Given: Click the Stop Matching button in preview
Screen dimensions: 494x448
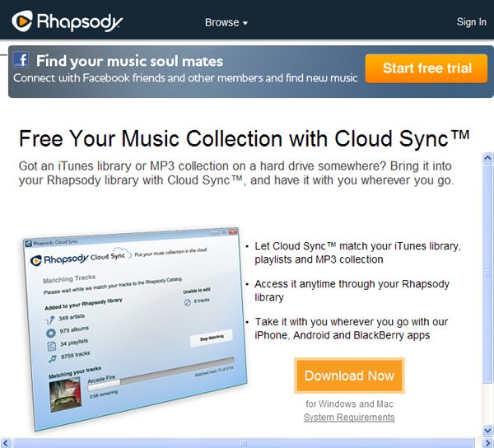Looking at the screenshot, I should coord(212,338).
